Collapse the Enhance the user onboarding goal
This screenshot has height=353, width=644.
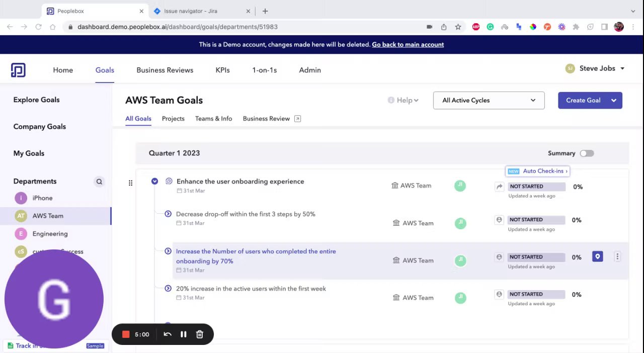pyautogui.click(x=154, y=181)
